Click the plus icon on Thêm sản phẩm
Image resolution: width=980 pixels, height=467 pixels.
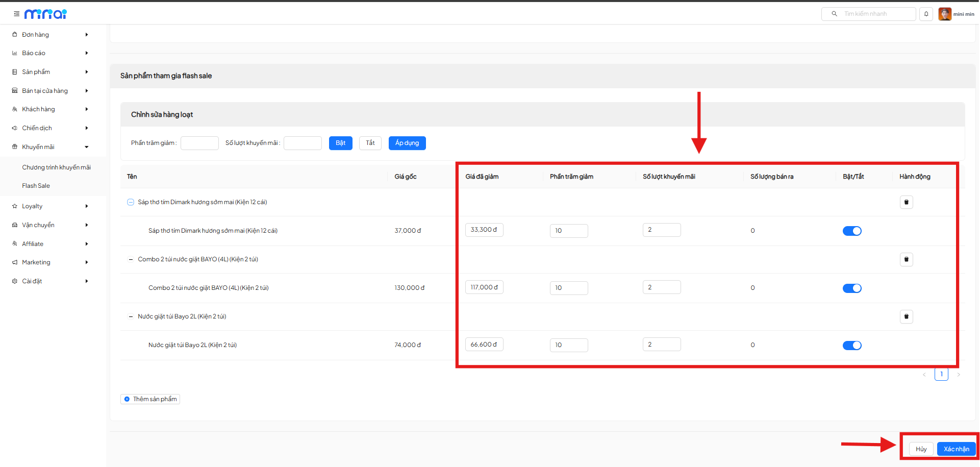point(127,399)
